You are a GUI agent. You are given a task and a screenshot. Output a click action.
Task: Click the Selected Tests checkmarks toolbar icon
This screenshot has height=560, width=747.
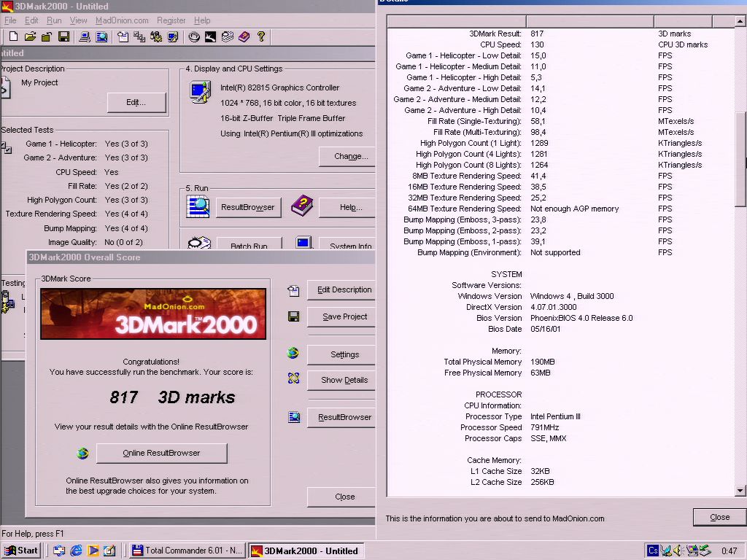pos(139,36)
